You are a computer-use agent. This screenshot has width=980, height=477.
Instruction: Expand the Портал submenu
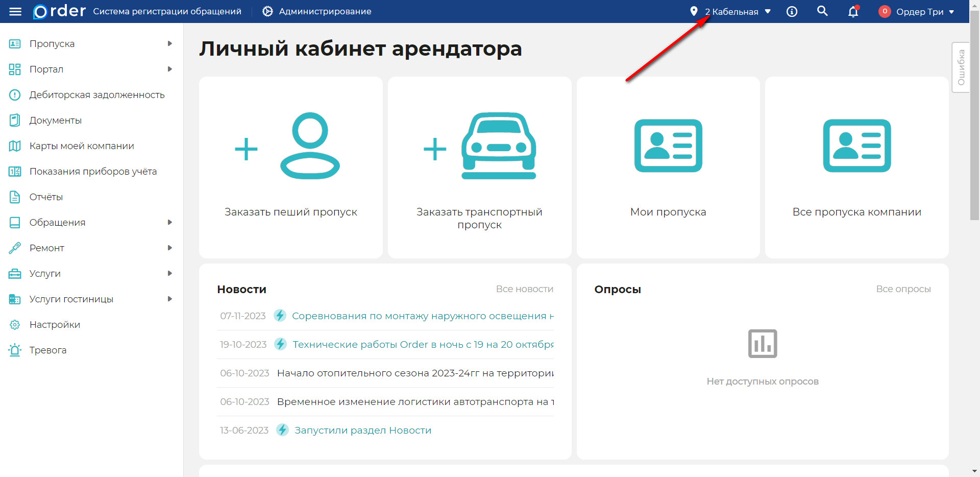pyautogui.click(x=171, y=69)
